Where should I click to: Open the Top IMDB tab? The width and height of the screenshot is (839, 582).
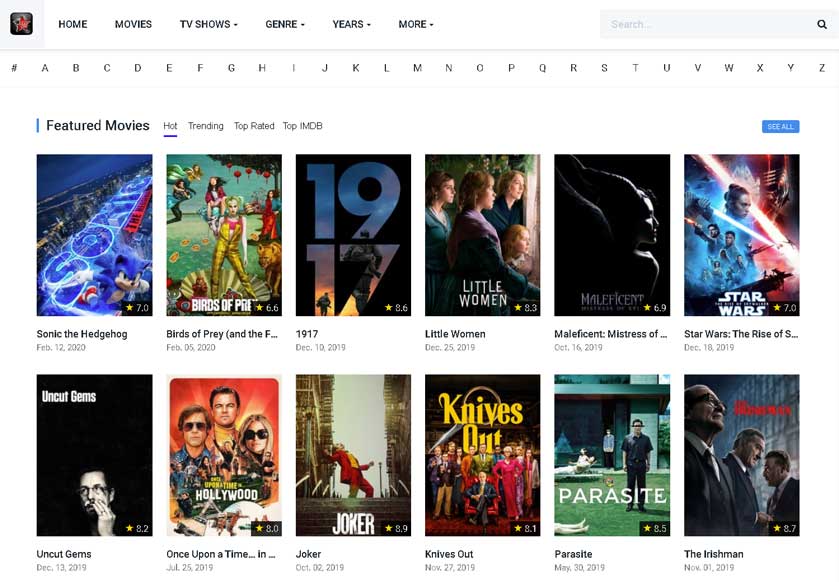[302, 126]
